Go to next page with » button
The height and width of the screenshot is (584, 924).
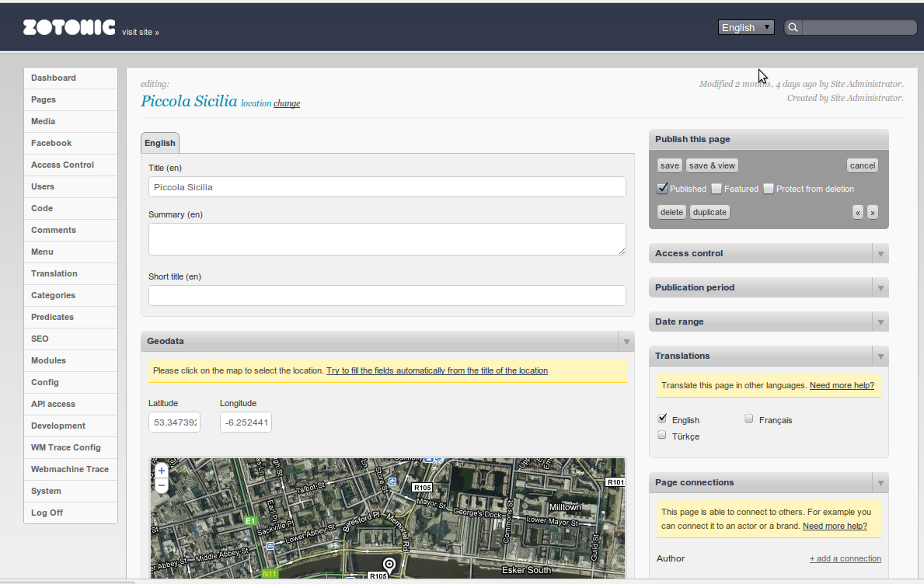[x=873, y=212]
